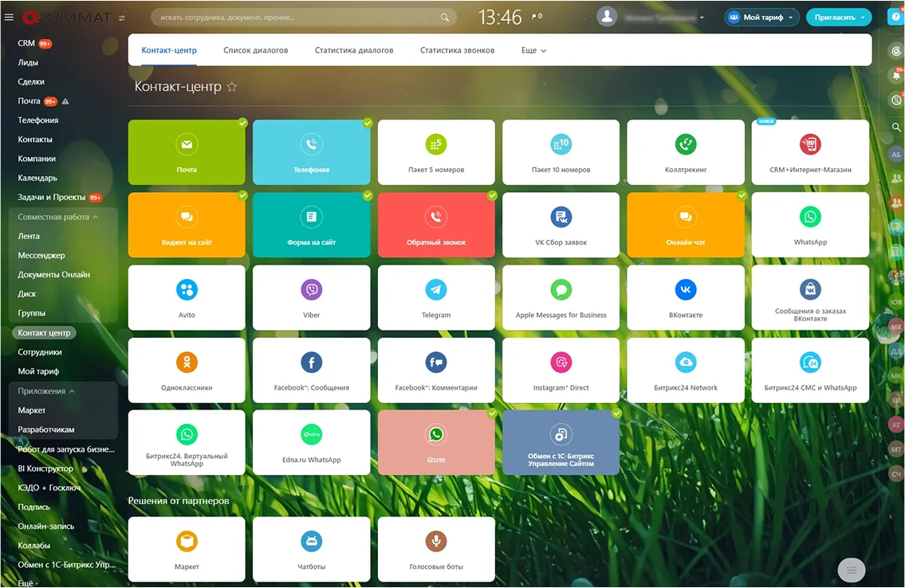Connect the Telegram channel tile

pyautogui.click(x=436, y=297)
